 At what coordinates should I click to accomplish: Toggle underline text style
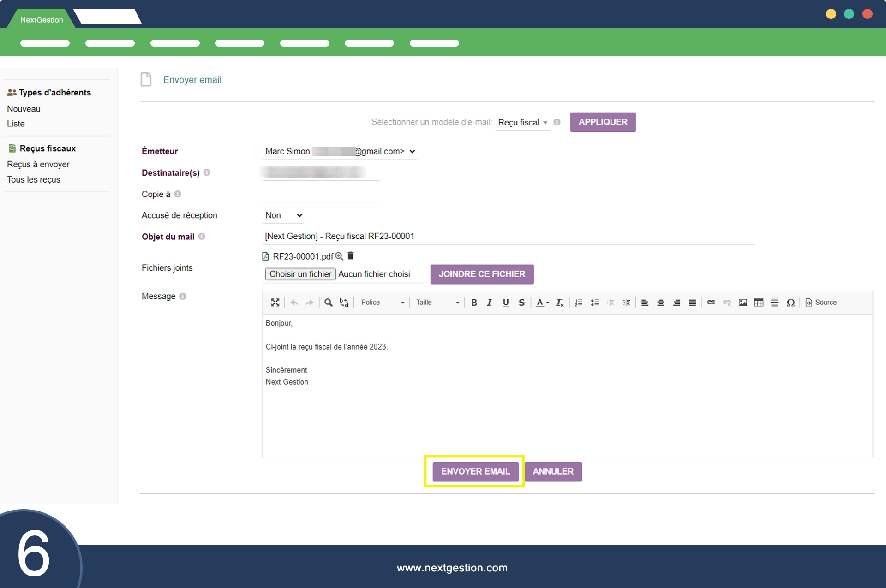pos(506,303)
